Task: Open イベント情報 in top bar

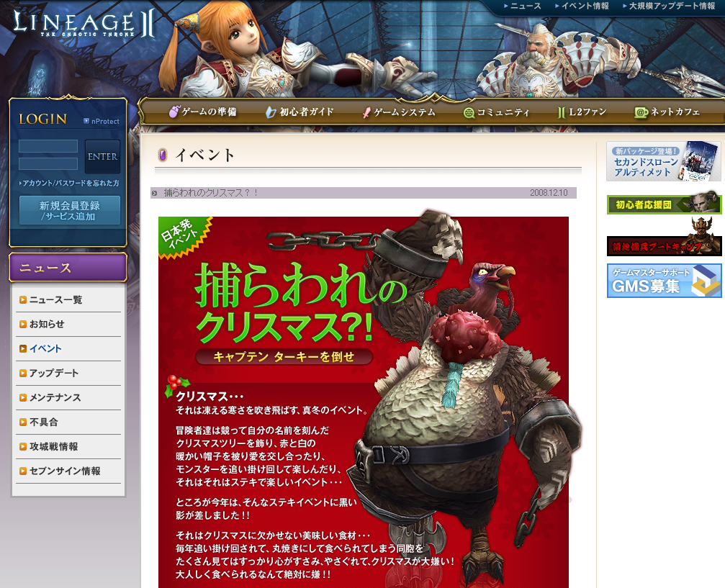Action: (x=585, y=6)
